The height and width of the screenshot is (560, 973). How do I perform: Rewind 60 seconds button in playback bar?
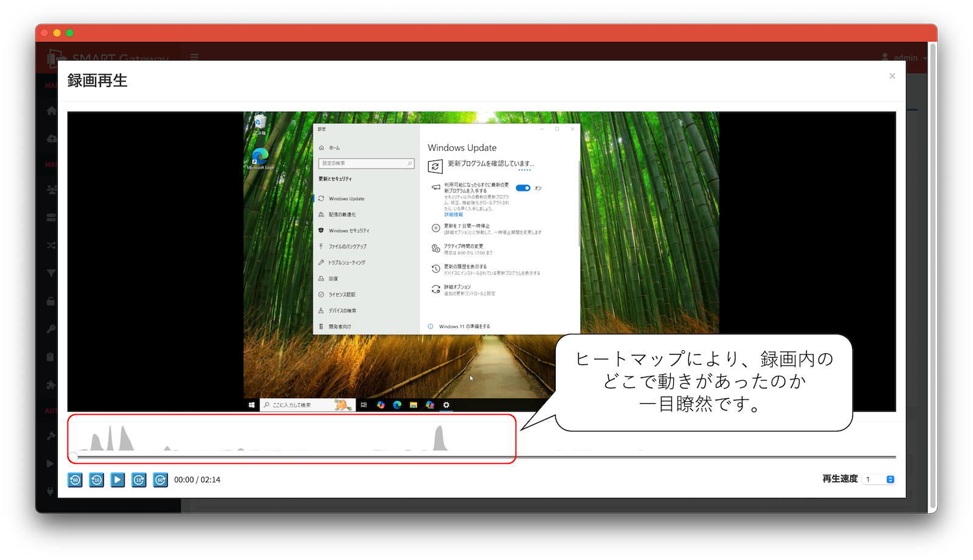pyautogui.click(x=75, y=480)
